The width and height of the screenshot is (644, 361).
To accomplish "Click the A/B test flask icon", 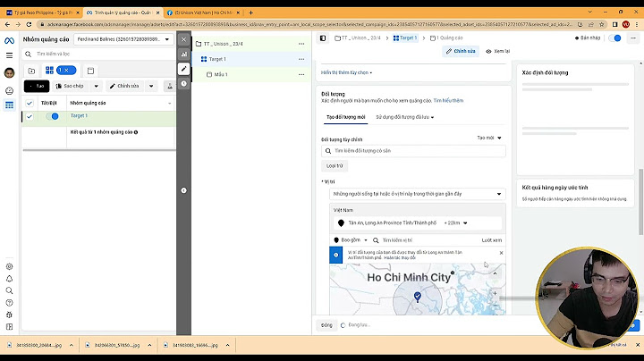I will tap(170, 86).
